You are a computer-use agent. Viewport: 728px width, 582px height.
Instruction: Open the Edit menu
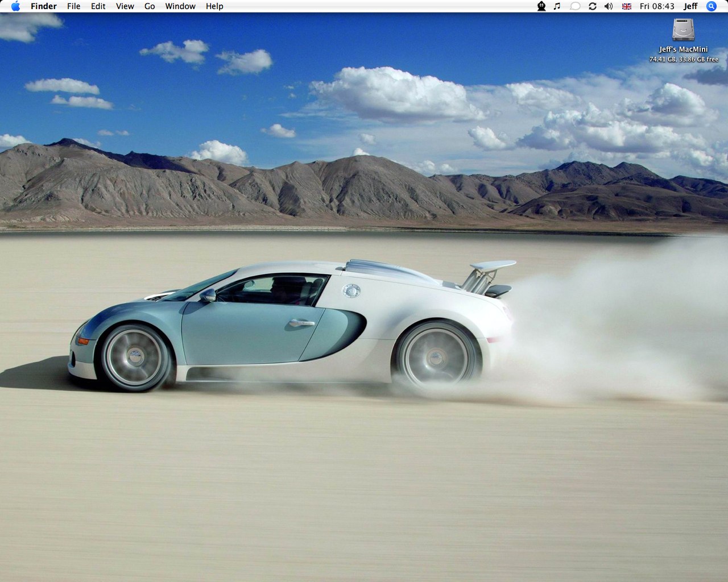(x=98, y=6)
